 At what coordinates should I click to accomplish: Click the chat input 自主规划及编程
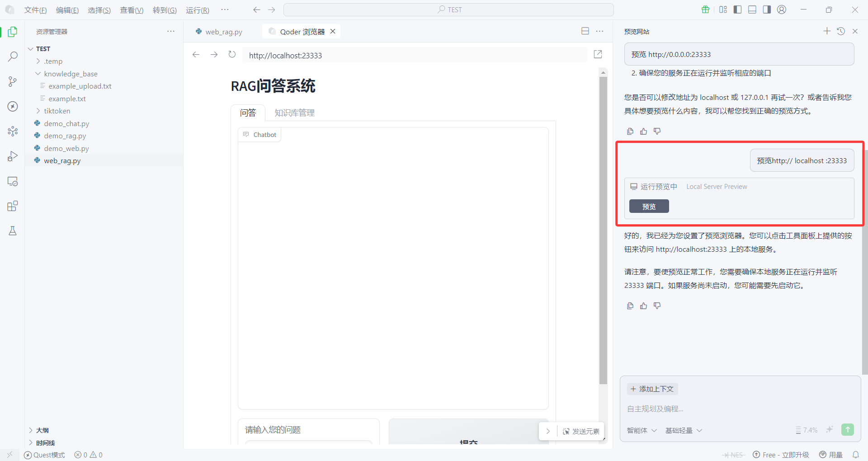740,409
